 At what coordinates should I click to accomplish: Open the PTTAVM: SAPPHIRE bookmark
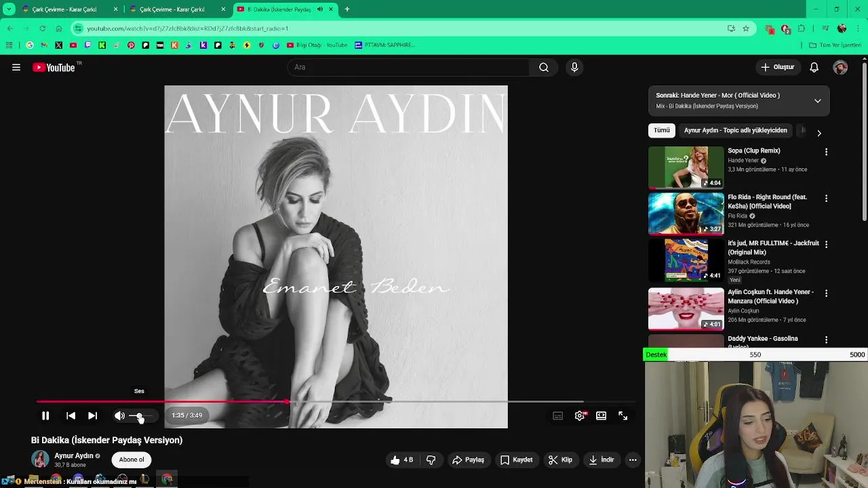(x=384, y=45)
